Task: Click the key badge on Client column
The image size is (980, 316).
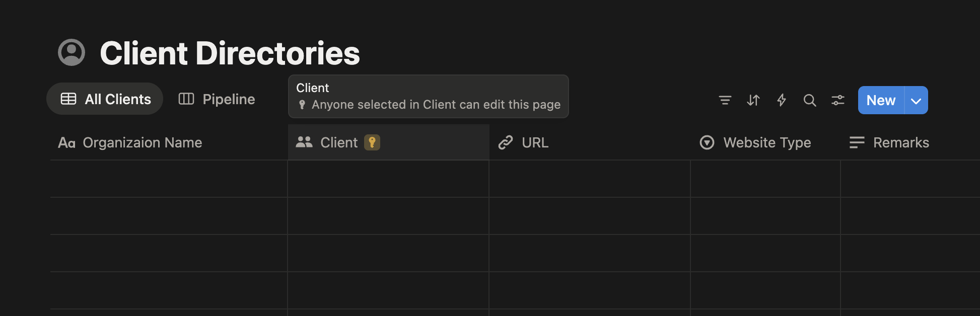Action: (372, 142)
